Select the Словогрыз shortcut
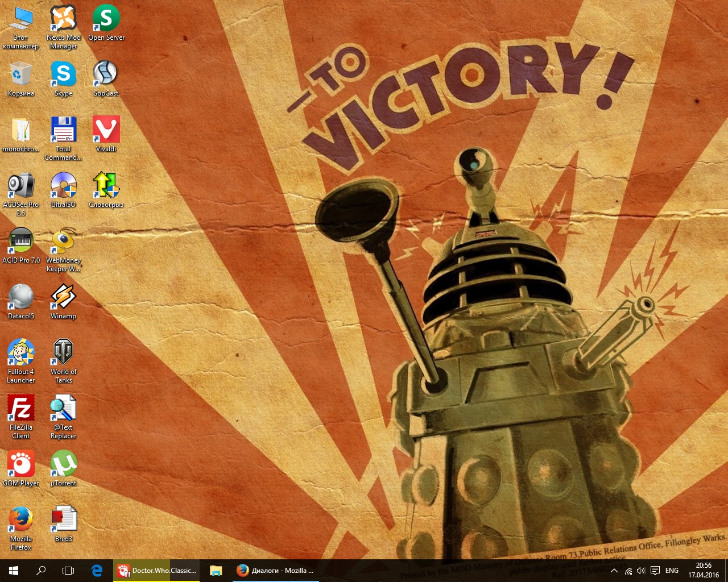Image resolution: width=728 pixels, height=582 pixels. click(106, 190)
